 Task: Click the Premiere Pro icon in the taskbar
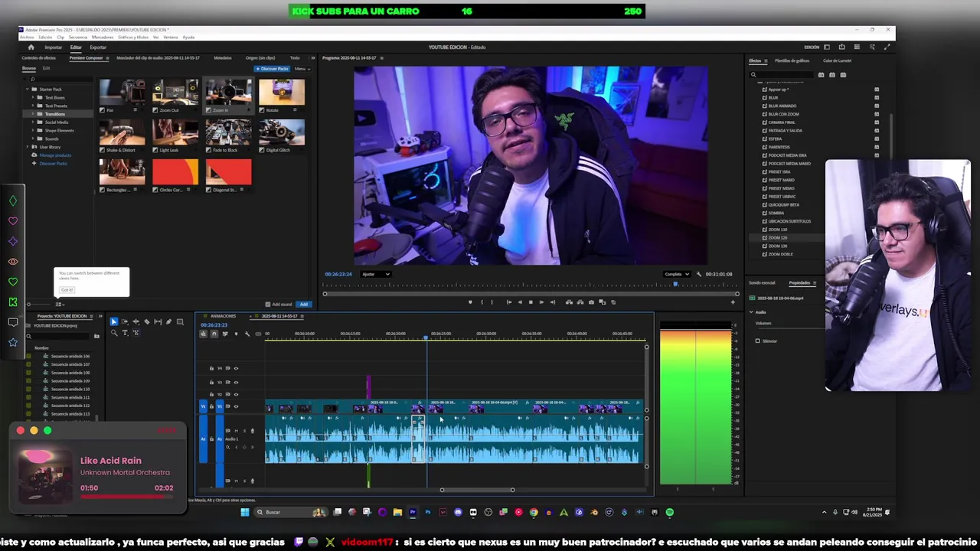pyautogui.click(x=413, y=512)
